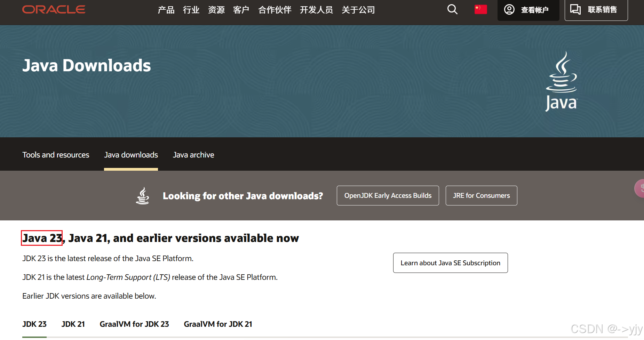Open the 客户 menu
Image resolution: width=644 pixels, height=340 pixels.
pos(241,10)
